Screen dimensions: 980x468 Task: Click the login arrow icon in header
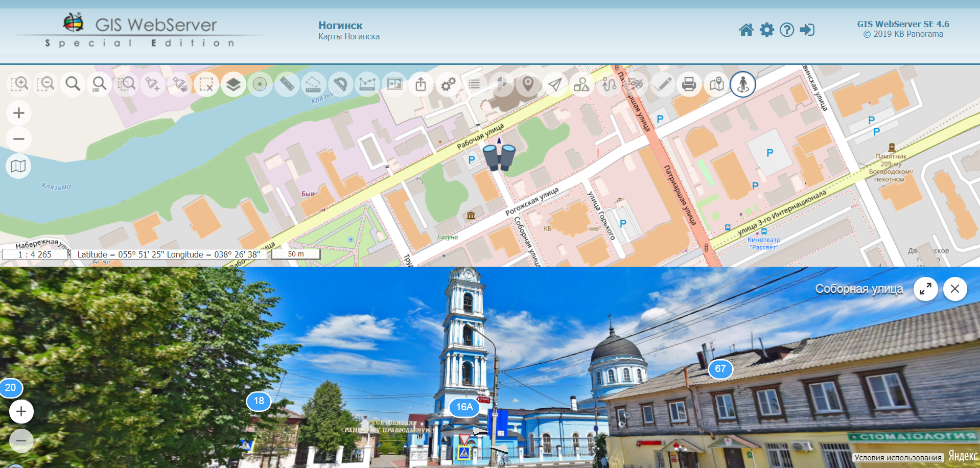pos(807,30)
